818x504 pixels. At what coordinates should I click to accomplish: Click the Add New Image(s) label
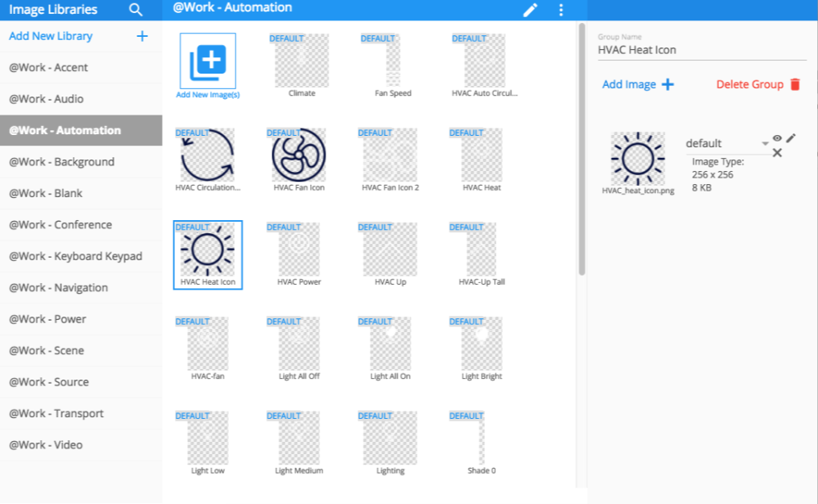pos(208,94)
